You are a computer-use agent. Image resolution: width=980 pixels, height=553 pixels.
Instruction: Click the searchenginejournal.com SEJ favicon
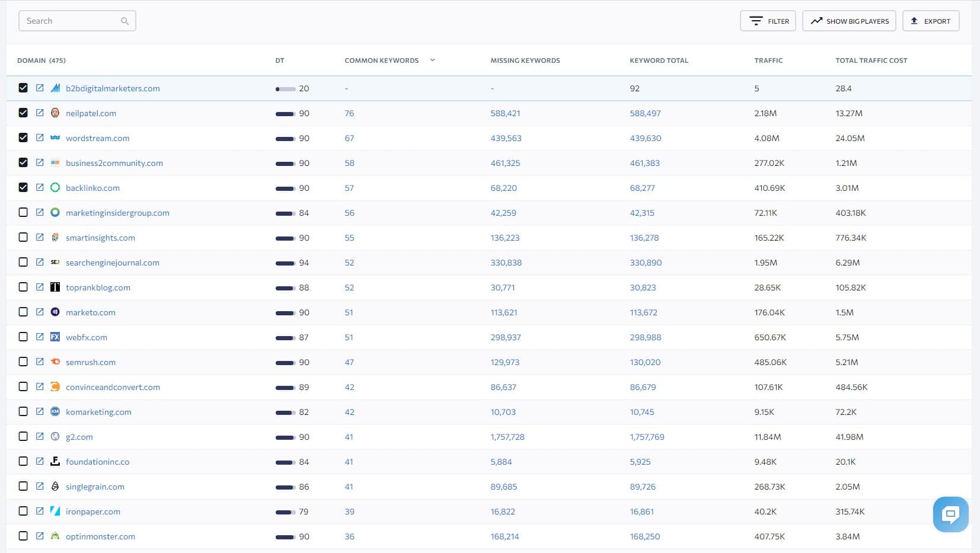(x=55, y=262)
